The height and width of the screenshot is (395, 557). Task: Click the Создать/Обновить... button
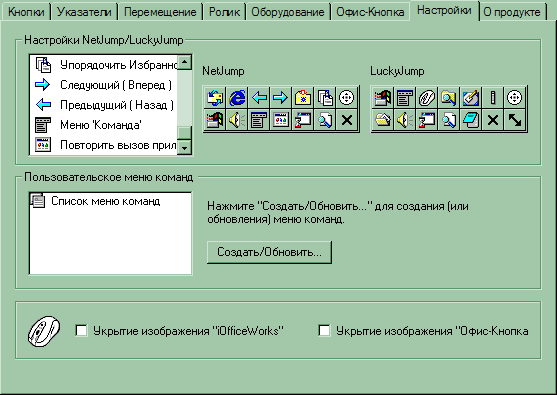[269, 252]
